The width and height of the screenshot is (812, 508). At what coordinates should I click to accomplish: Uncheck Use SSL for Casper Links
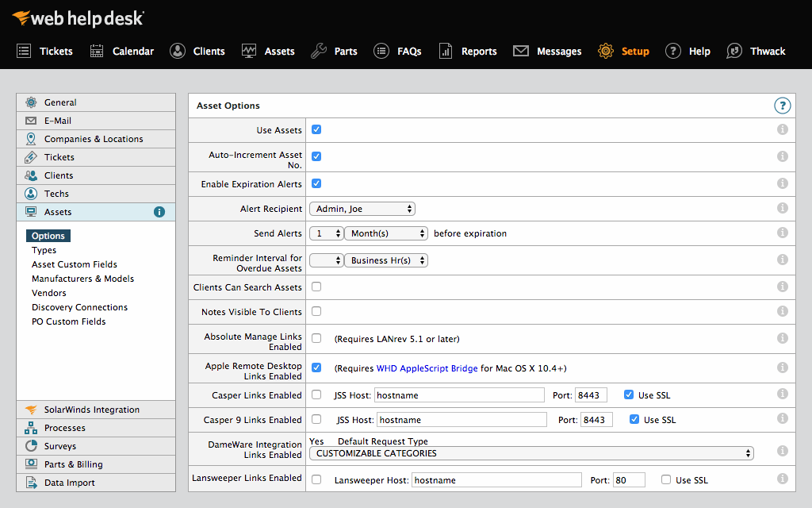(x=628, y=394)
